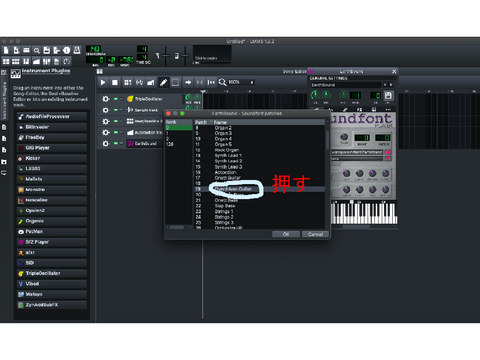
Task: Click the TripleOscillator track name button
Action: click(153, 99)
